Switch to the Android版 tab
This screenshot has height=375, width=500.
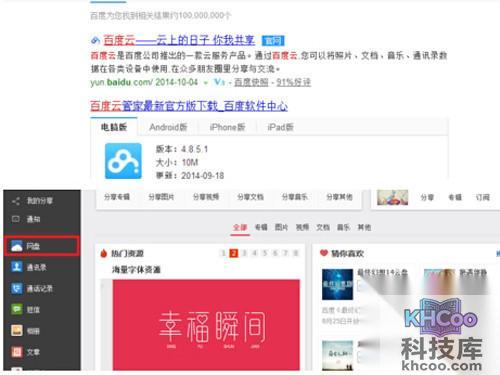[168, 127]
